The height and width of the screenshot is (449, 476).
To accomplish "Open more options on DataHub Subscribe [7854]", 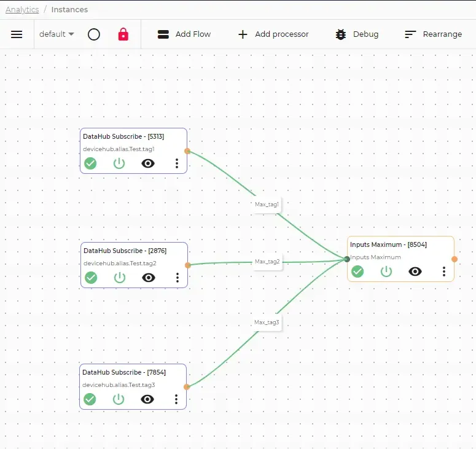I will [x=176, y=399].
